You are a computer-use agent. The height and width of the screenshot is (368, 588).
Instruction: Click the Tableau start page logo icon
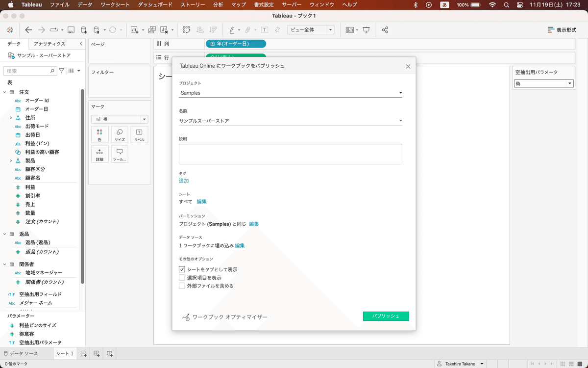tap(10, 30)
